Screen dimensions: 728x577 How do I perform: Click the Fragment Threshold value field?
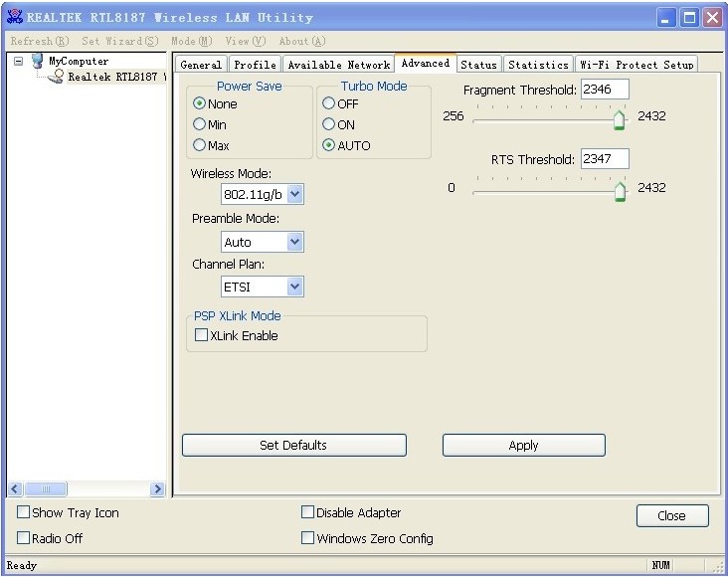point(605,90)
